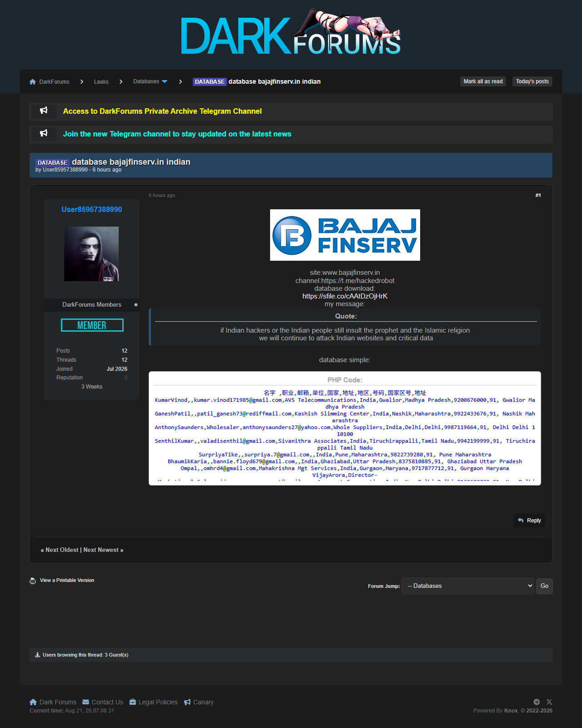
Task: Click the footer home icon for Dark Forums
Action: [33, 702]
